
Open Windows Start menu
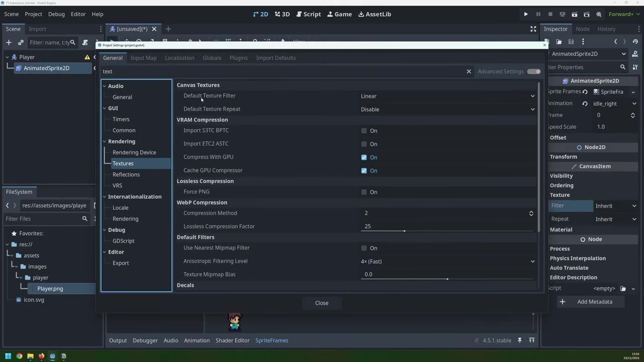tap(8, 356)
